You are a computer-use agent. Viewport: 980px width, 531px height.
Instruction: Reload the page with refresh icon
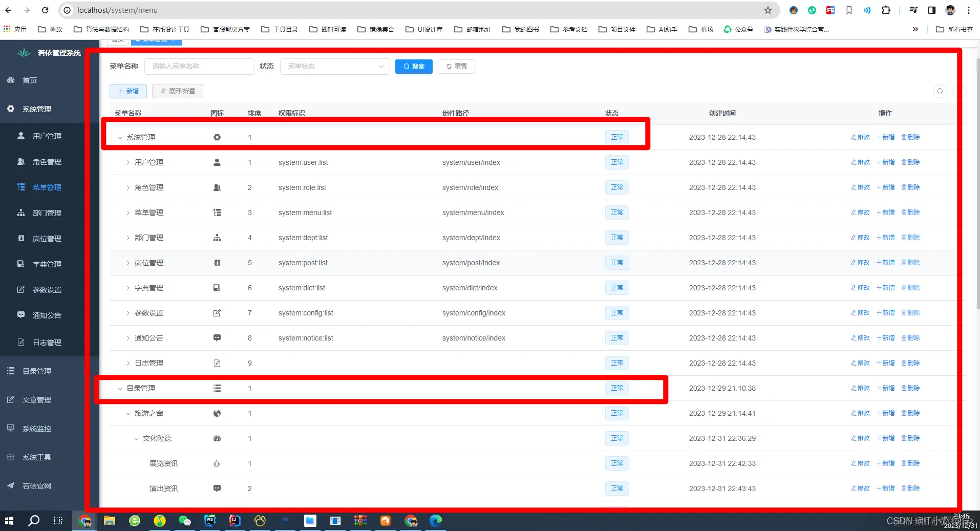(x=45, y=10)
